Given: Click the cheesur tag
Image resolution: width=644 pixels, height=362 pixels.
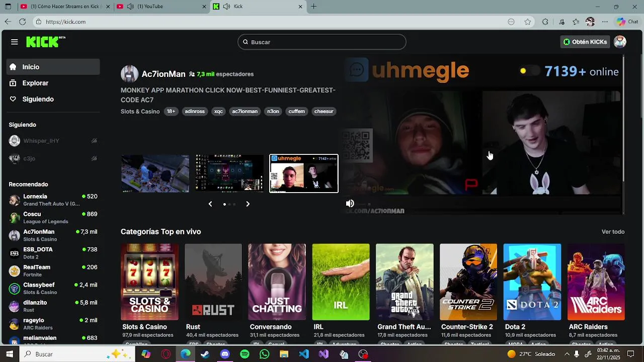Looking at the screenshot, I should point(324,111).
